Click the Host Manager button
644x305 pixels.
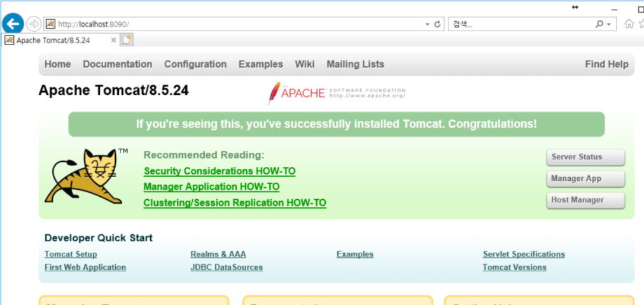click(585, 200)
